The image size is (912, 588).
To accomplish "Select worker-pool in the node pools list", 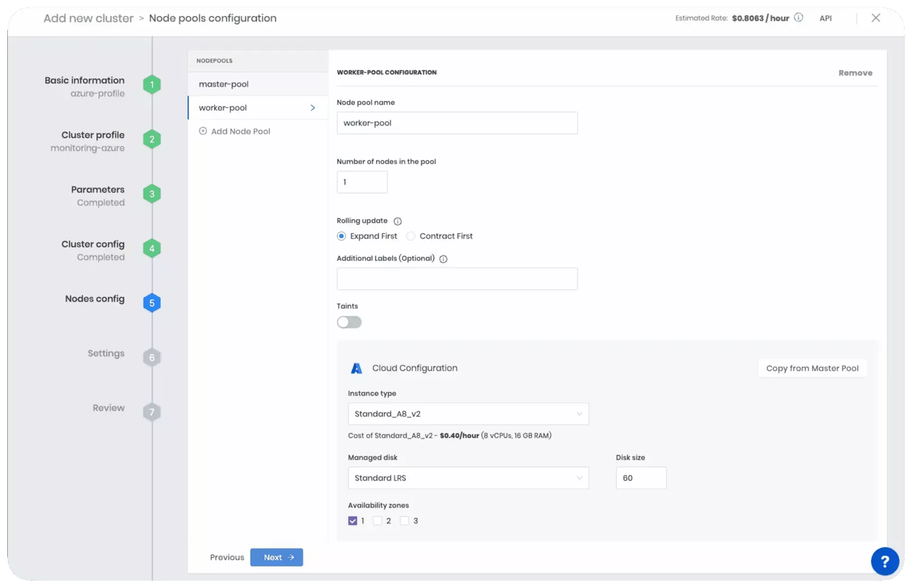I will click(258, 108).
